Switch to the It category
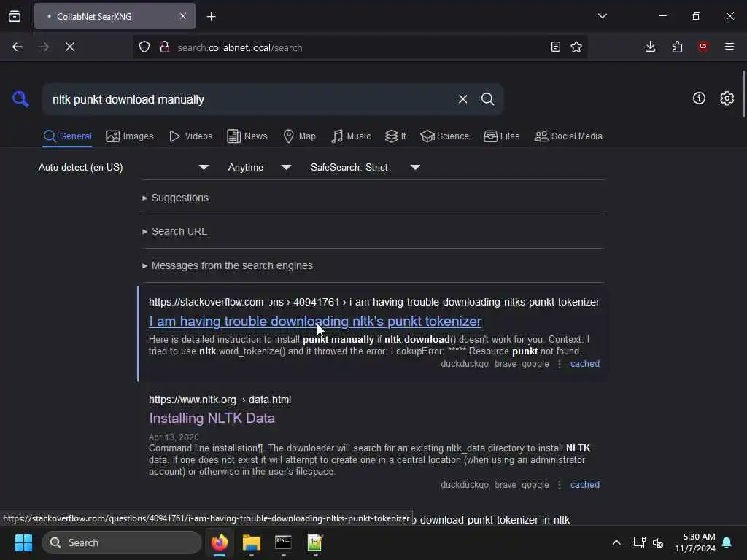The height and width of the screenshot is (560, 747). [x=395, y=136]
